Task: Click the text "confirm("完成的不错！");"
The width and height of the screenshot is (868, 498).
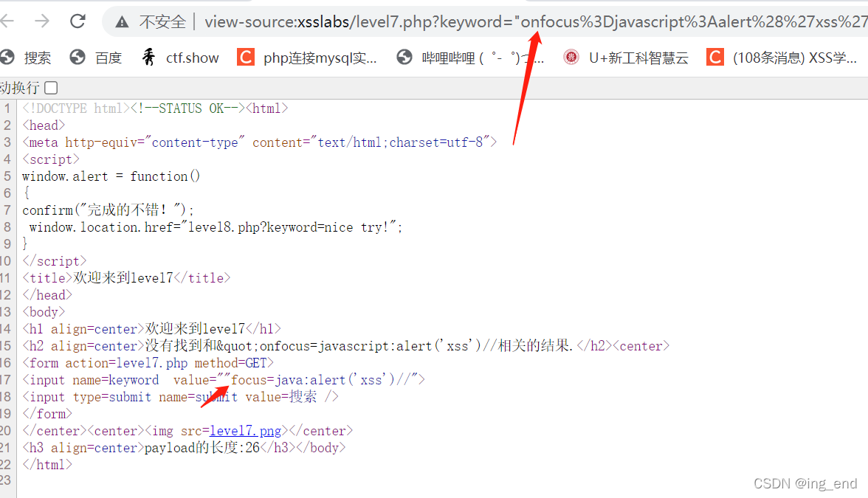Action: pyautogui.click(x=108, y=210)
